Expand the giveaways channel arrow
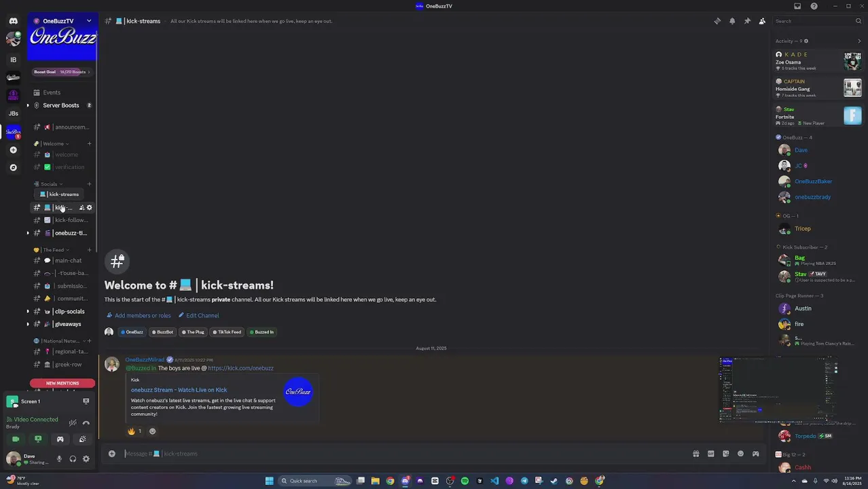 pos(28,324)
